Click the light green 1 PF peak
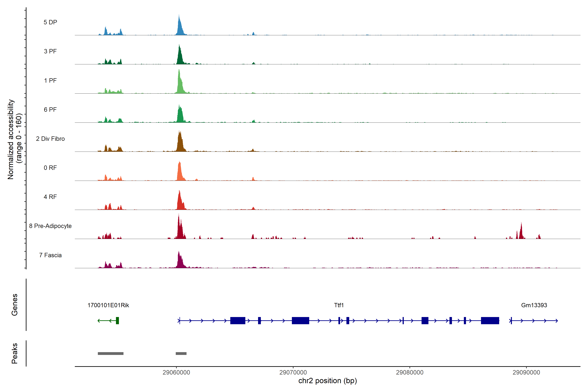This screenshot has height=392, width=588. click(x=180, y=85)
